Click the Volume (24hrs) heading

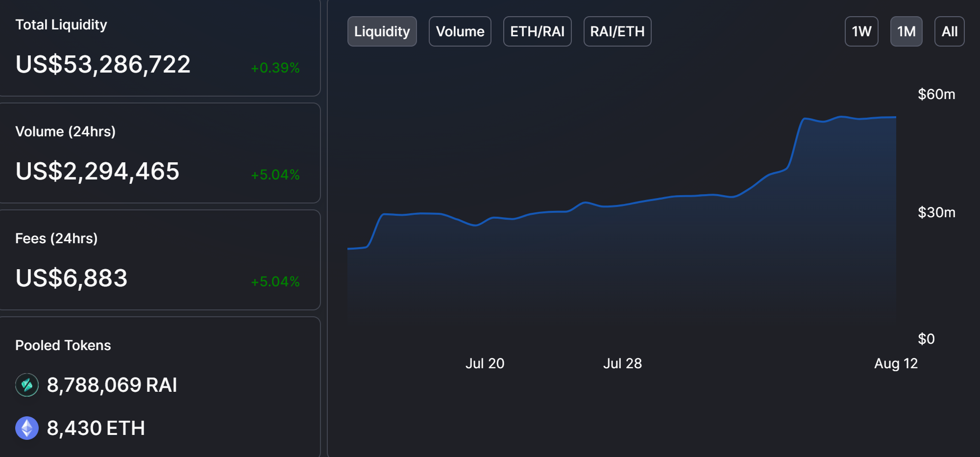click(x=66, y=131)
